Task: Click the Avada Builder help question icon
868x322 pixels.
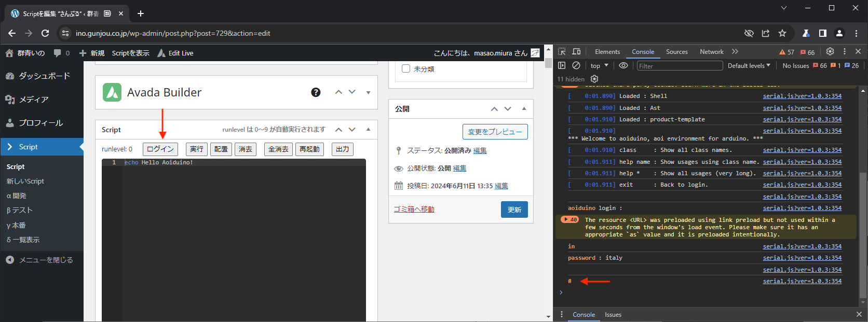Action: 316,92
